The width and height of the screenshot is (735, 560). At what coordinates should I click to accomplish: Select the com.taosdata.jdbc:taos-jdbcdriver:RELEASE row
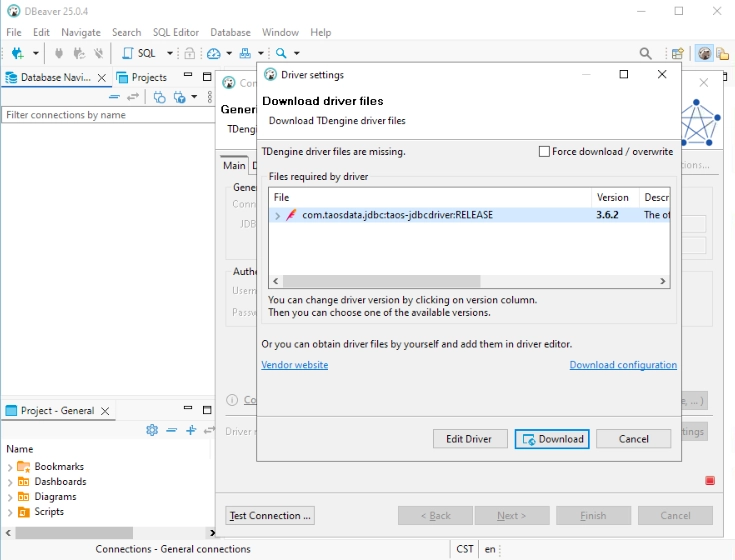469,215
